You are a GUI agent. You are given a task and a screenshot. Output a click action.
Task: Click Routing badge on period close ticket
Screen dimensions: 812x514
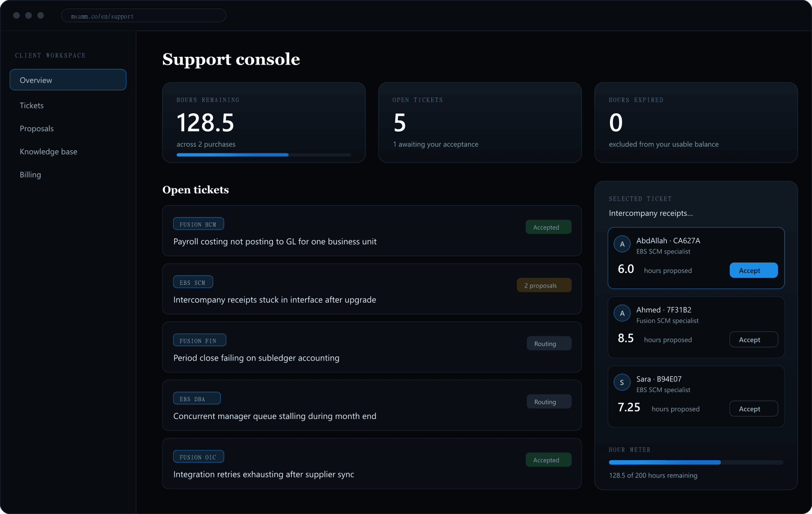pos(549,343)
